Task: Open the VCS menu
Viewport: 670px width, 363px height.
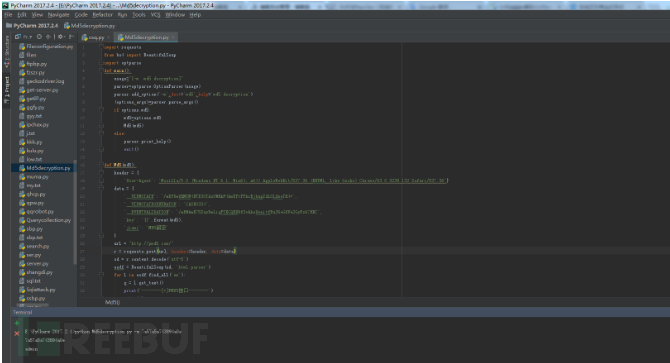Action: (155, 15)
